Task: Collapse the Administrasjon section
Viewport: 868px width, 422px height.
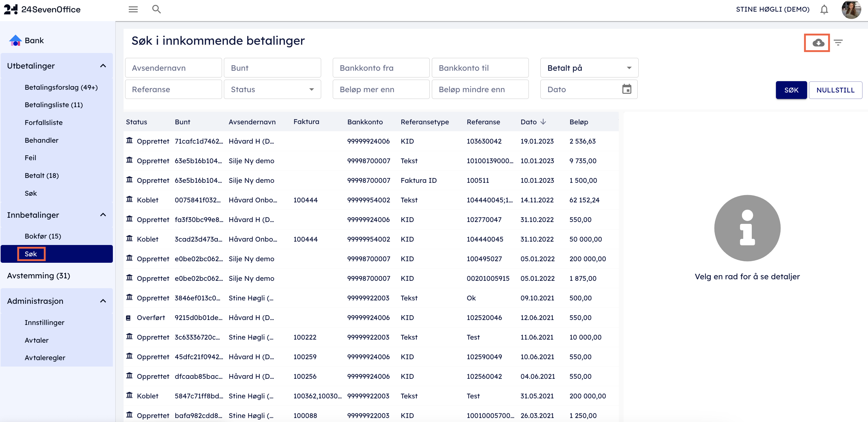Action: 103,301
